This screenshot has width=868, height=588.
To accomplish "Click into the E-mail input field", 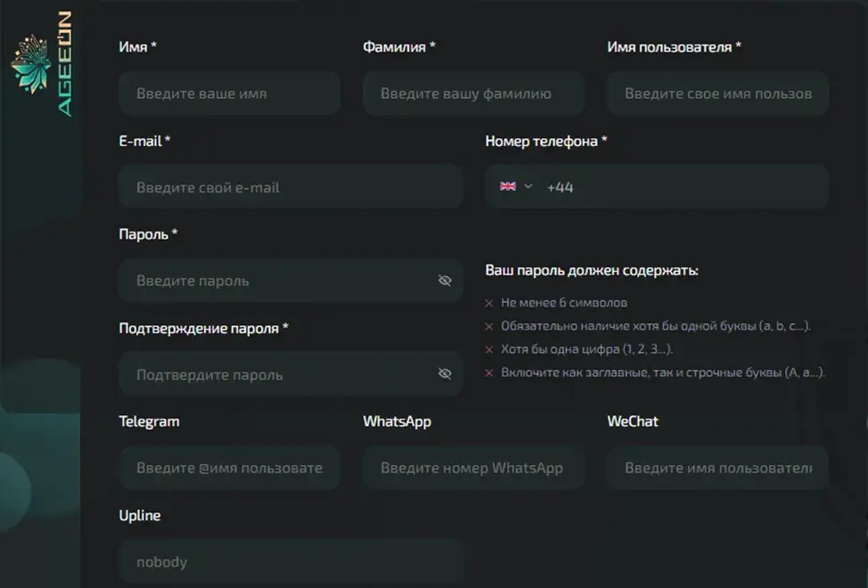I will tap(291, 187).
